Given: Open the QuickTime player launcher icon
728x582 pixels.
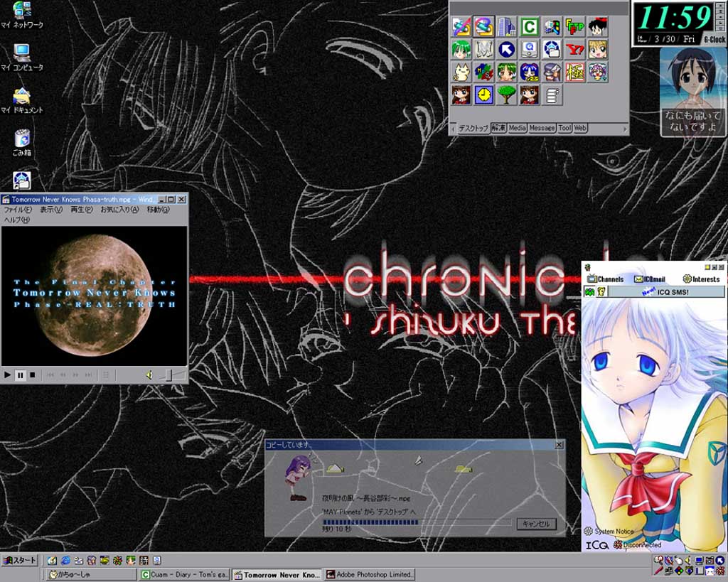Looking at the screenshot, I should pyautogui.click(x=529, y=49).
